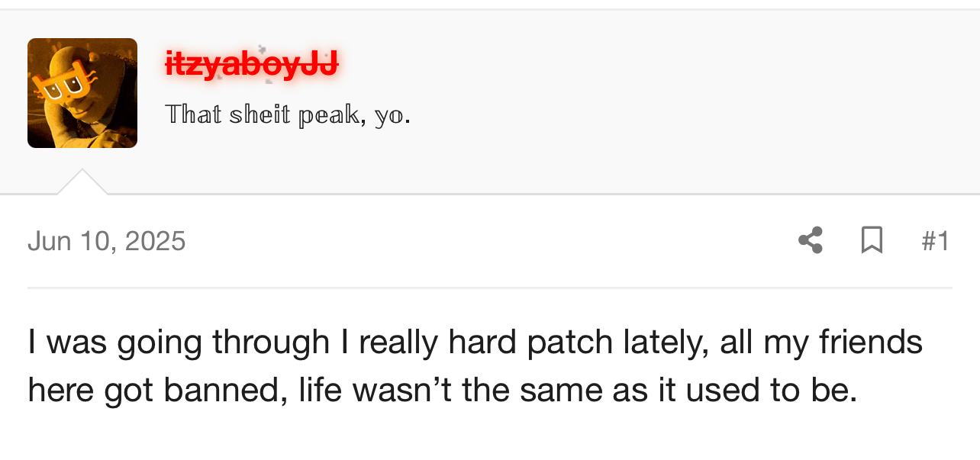The image size is (980, 460).
Task: Click the speech-bubble pointer below the avatar
Action: 82,183
